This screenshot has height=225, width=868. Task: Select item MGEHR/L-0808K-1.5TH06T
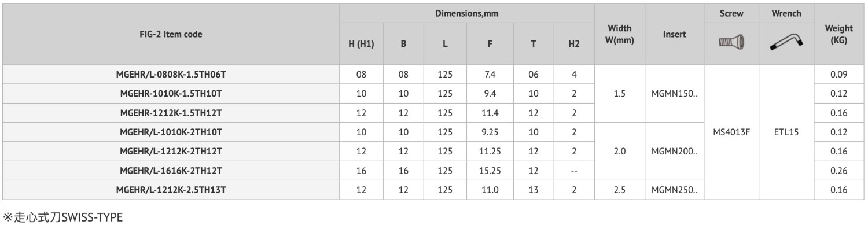coord(170,74)
